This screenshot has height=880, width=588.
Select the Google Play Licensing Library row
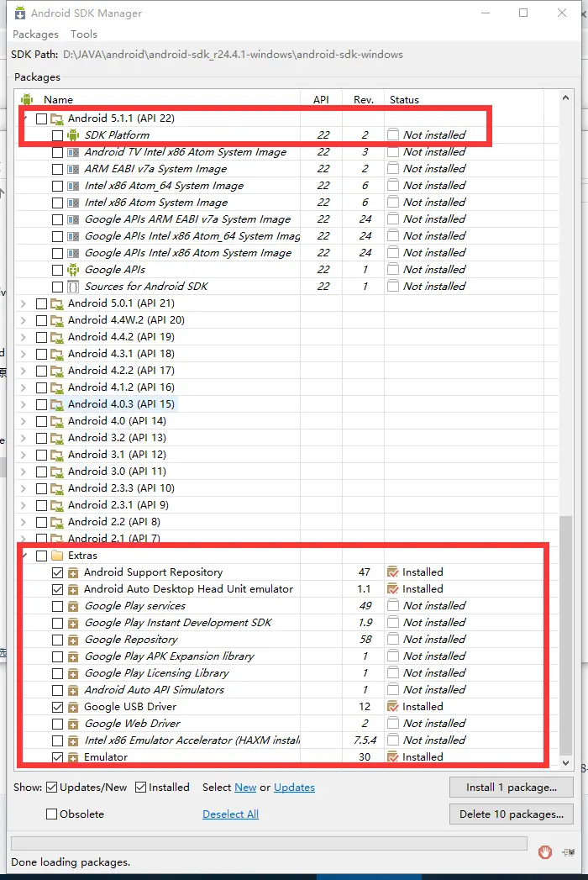(280, 673)
